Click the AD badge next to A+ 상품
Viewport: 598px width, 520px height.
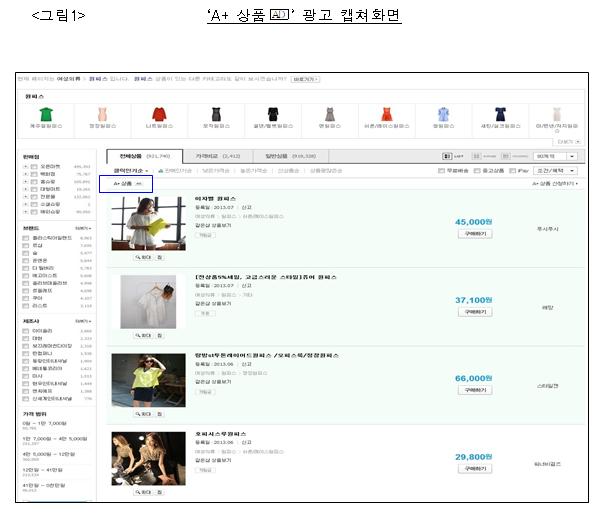(139, 184)
